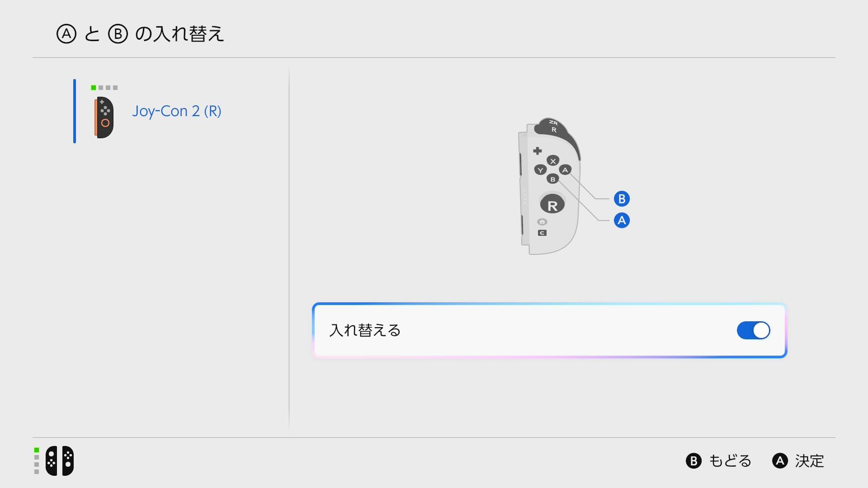Toggle the A/B button swap setting off
This screenshot has height=488, width=868.
(753, 330)
